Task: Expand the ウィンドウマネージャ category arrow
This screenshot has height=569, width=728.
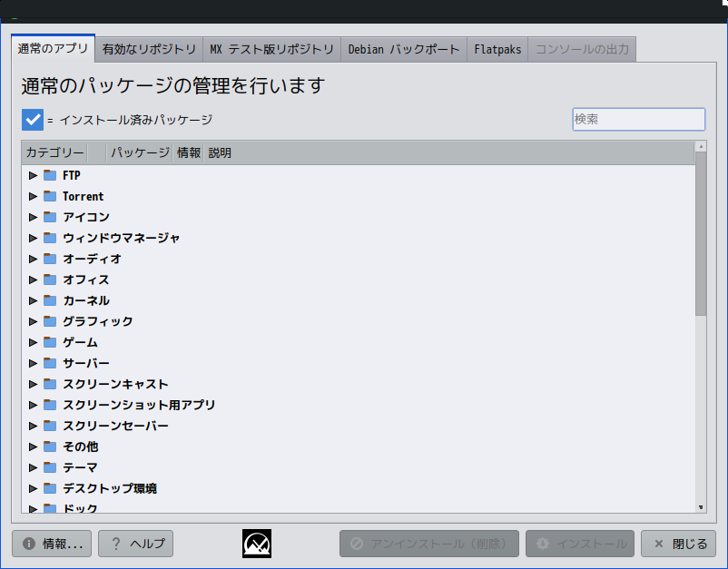Action: click(x=33, y=238)
